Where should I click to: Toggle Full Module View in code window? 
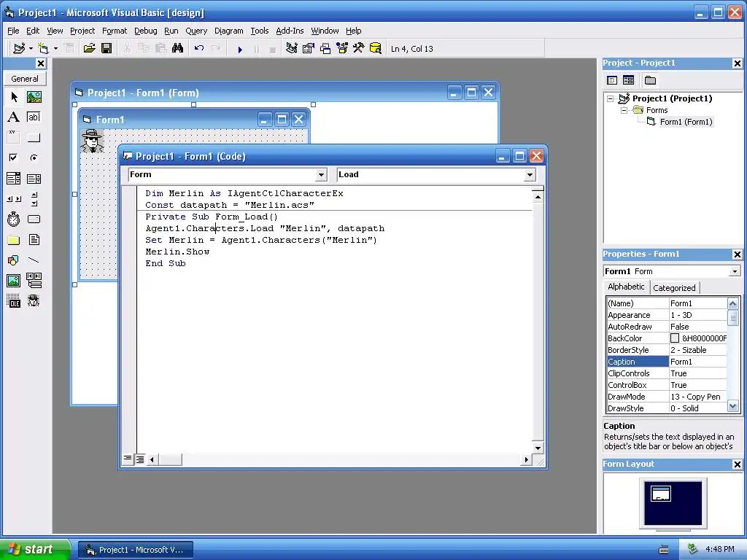click(x=140, y=459)
